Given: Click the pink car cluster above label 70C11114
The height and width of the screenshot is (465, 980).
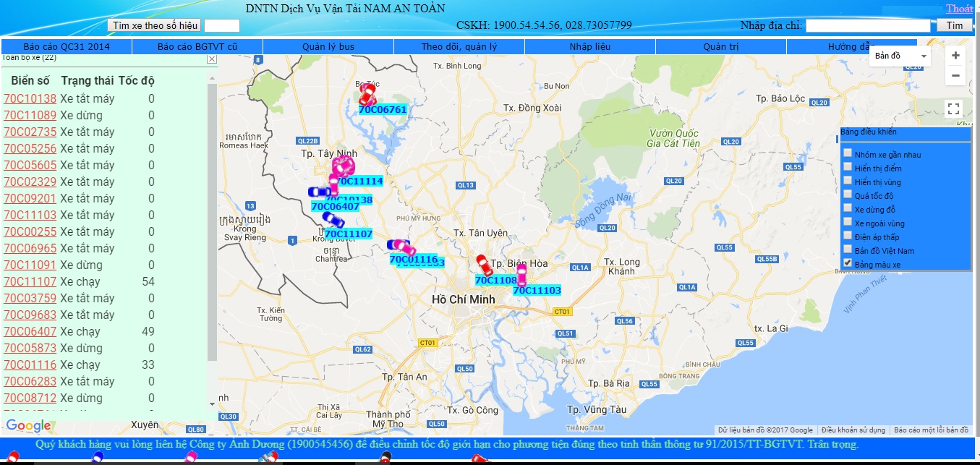Looking at the screenshot, I should pyautogui.click(x=343, y=167).
